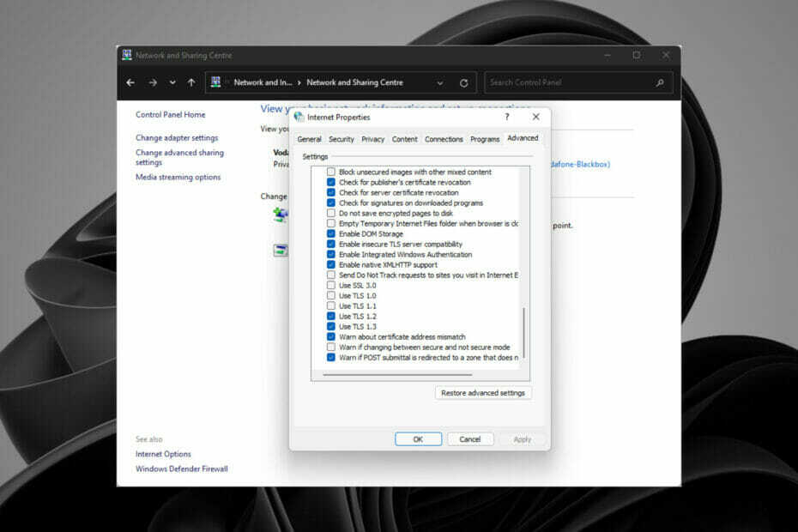This screenshot has width=798, height=532.
Task: Click the address bar Control Panel icon
Action: click(215, 82)
